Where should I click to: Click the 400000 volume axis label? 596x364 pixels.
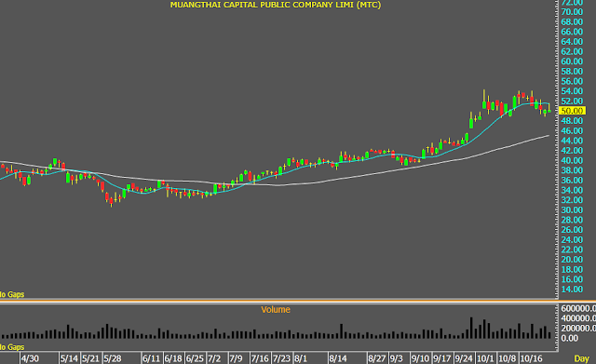[x=578, y=318]
